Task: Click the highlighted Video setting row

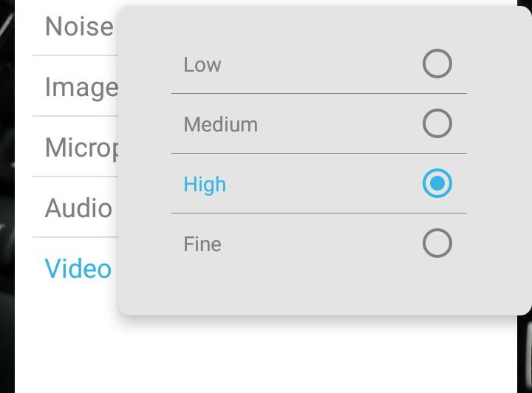Action: [78, 269]
